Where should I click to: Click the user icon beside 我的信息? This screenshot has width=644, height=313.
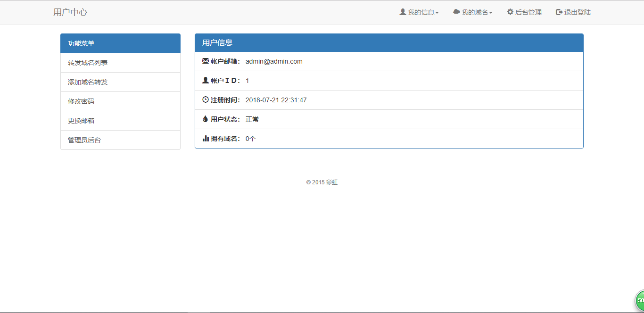(x=403, y=12)
